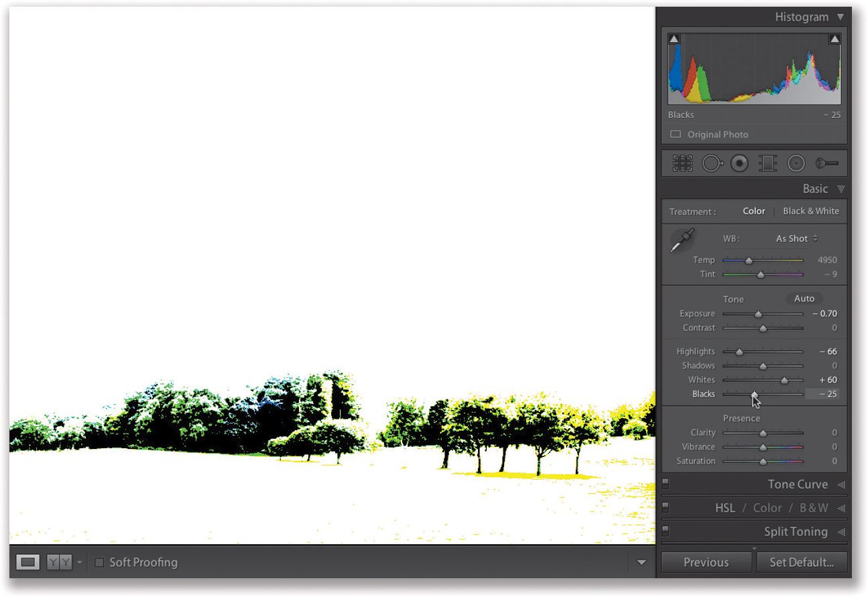Click the Exposure slider handle
This screenshot has width=868, height=597.
pos(758,314)
